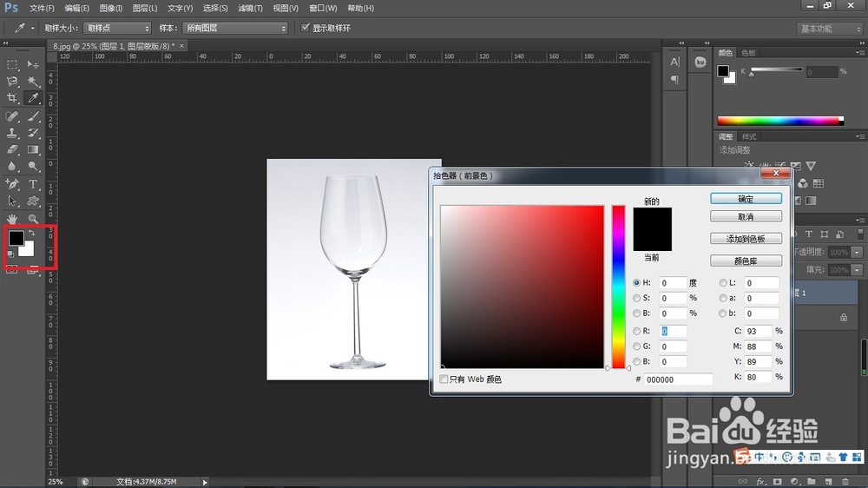
Task: Open the Paragraph panel icon
Action: pyautogui.click(x=674, y=80)
